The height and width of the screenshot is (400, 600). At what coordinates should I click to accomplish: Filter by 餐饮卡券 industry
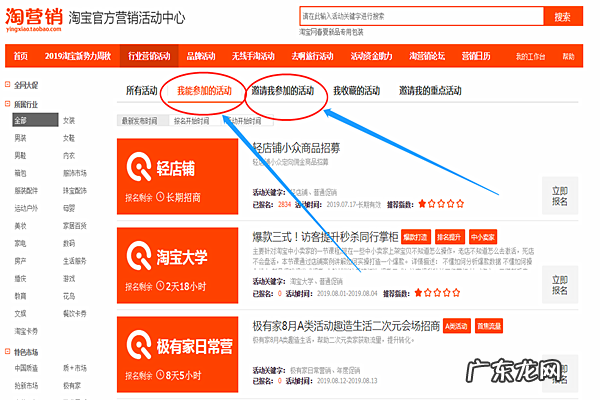pyautogui.click(x=75, y=313)
